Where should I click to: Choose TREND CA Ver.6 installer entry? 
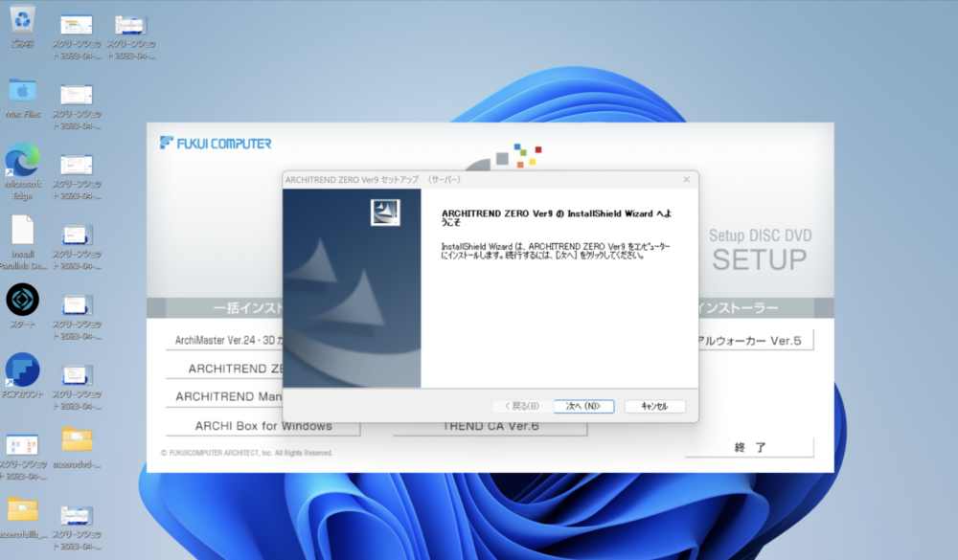click(490, 427)
